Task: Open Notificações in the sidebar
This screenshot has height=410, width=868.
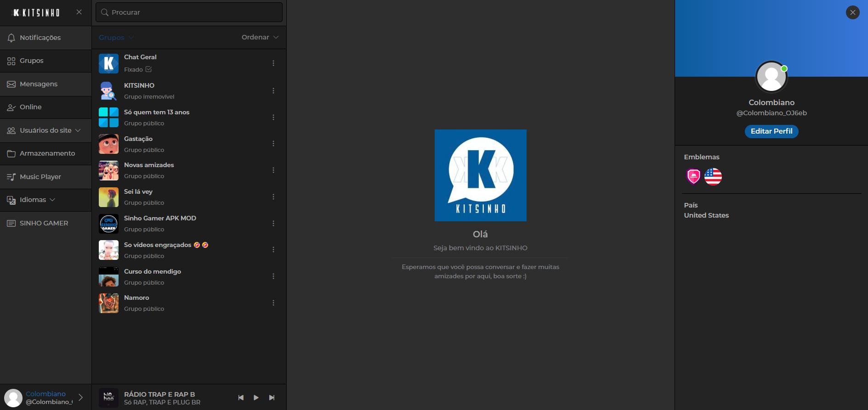Action: (x=40, y=38)
